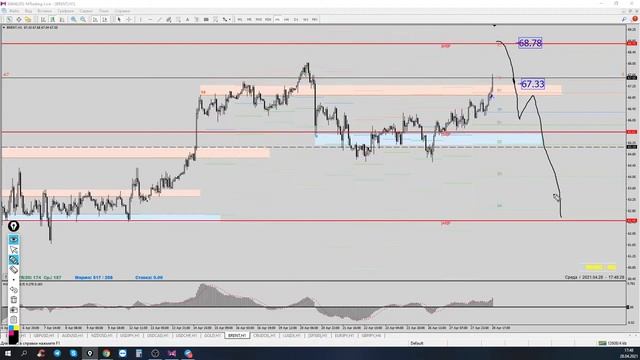This screenshot has width=640, height=360.
Task: Toggle the eye visibility button in overlay toolbar
Action: click(x=13, y=239)
